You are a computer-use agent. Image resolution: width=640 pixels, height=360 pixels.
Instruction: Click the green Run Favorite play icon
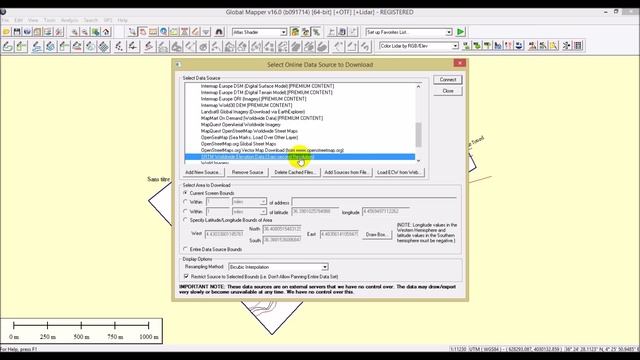460,32
